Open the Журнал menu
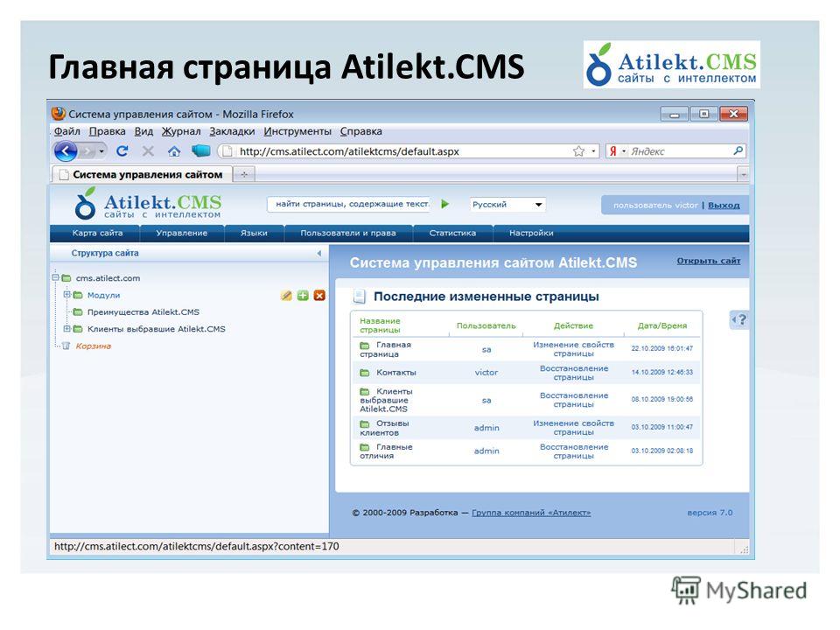Viewport: 840px width, 630px height. (x=181, y=131)
